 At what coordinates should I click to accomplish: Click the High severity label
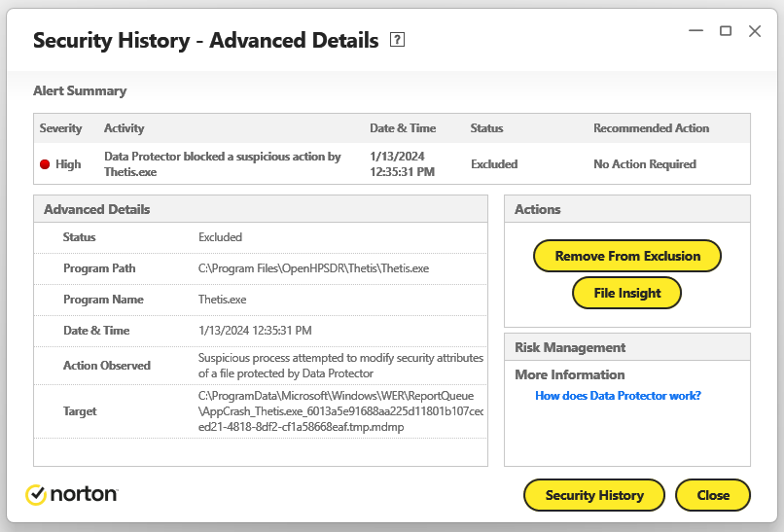pyautogui.click(x=68, y=164)
